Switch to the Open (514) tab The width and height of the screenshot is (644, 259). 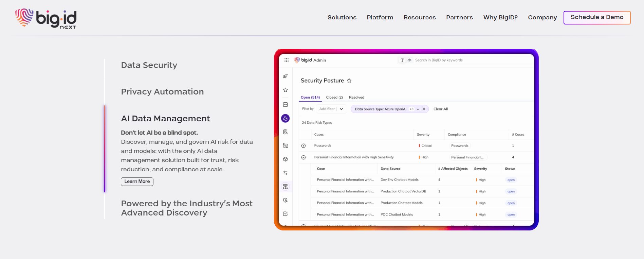(x=310, y=97)
